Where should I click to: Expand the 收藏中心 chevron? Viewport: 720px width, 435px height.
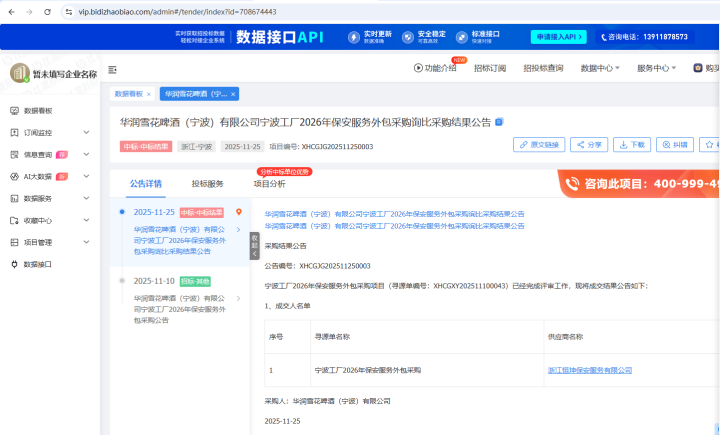point(86,220)
